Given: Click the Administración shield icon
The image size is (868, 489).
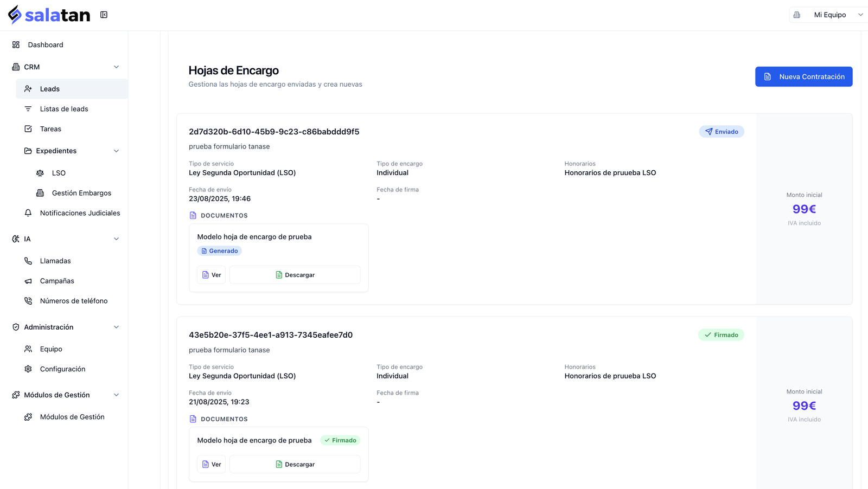Looking at the screenshot, I should point(16,327).
